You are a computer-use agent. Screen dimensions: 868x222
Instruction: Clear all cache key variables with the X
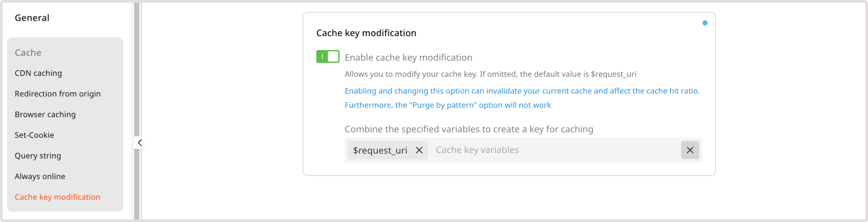point(690,150)
